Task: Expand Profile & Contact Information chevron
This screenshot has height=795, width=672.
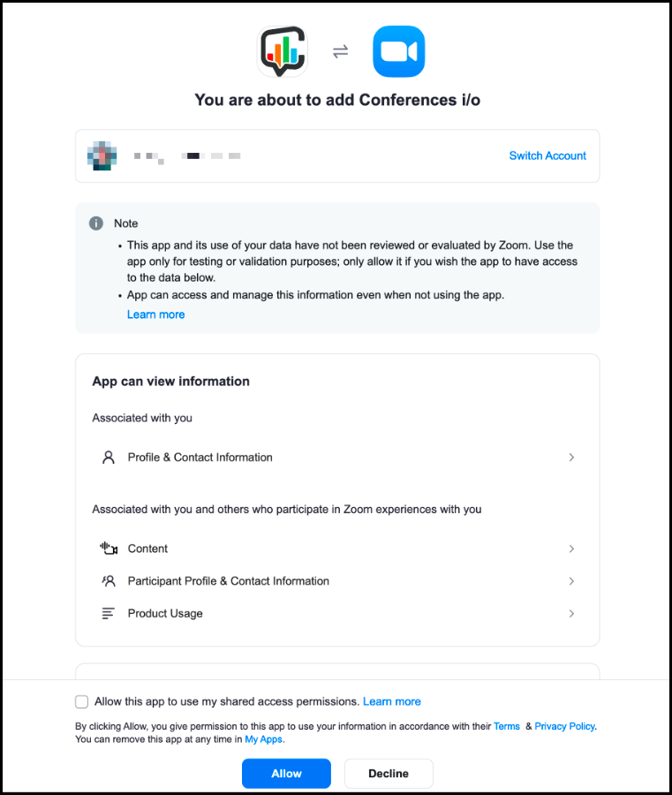Action: click(571, 458)
